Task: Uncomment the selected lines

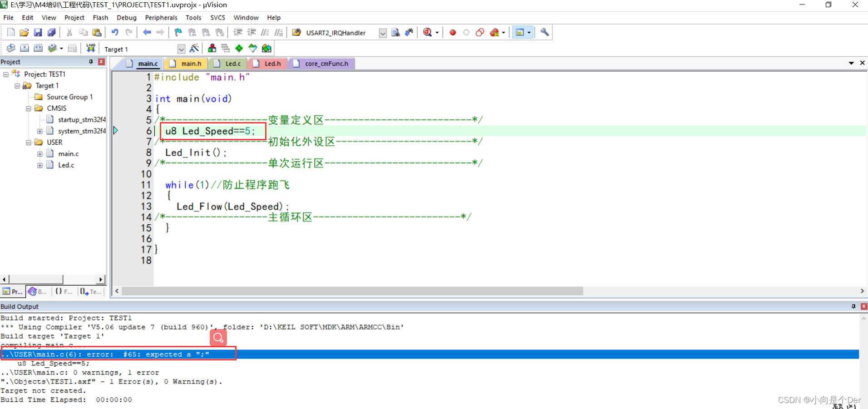Action: click(x=279, y=32)
